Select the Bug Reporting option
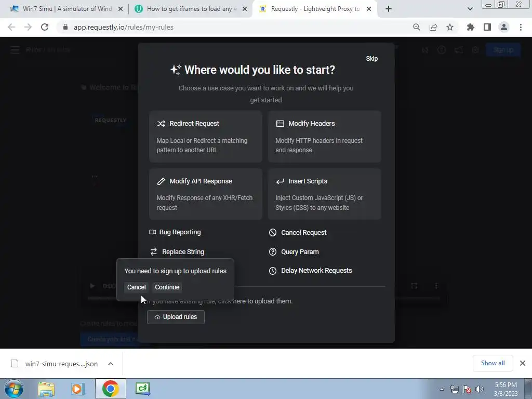 point(175,232)
